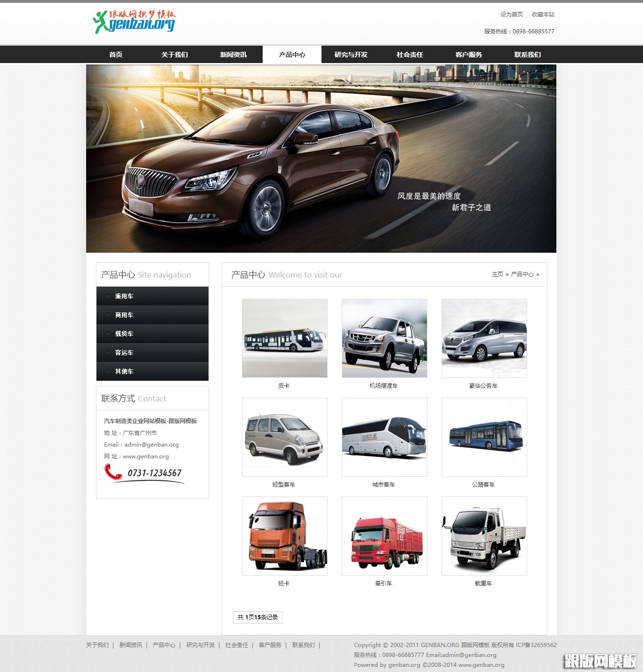Open the white flatbed truck thumbnail

click(x=484, y=536)
